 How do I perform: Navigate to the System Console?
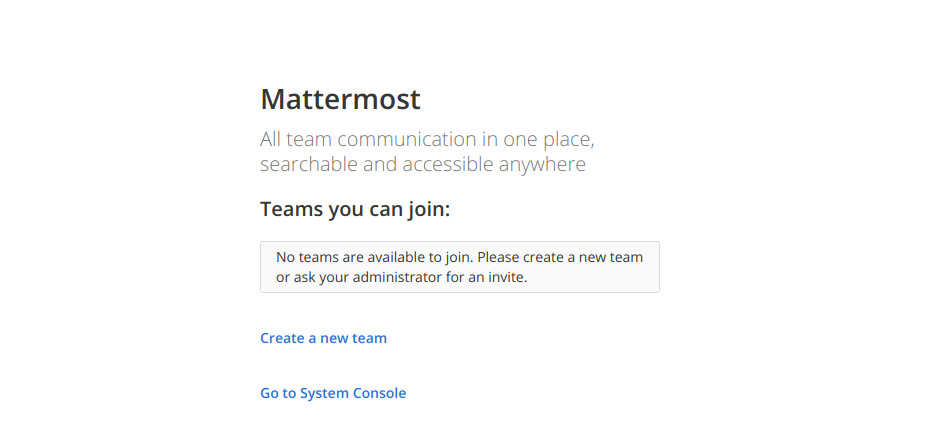[x=333, y=393]
